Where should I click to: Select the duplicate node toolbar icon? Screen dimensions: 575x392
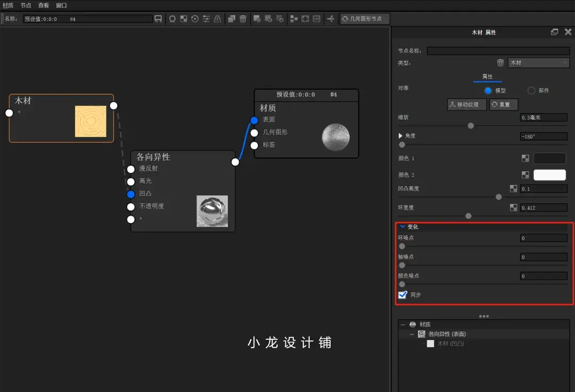point(231,19)
